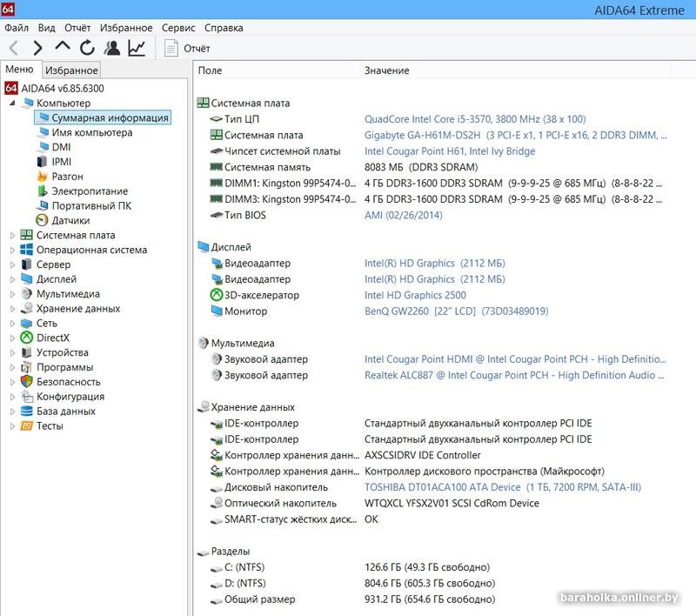Switch to the Избранное tab in the left panel
The width and height of the screenshot is (696, 616).
tap(71, 70)
